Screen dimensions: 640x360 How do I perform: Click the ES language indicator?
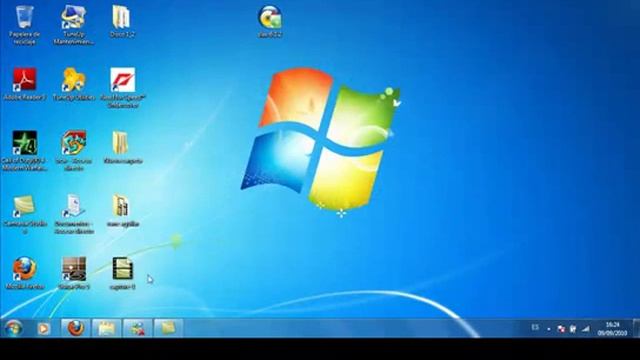click(x=535, y=328)
